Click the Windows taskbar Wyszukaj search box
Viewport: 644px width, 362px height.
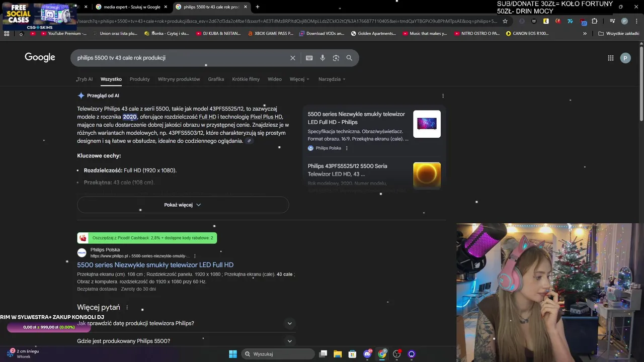[277, 354]
